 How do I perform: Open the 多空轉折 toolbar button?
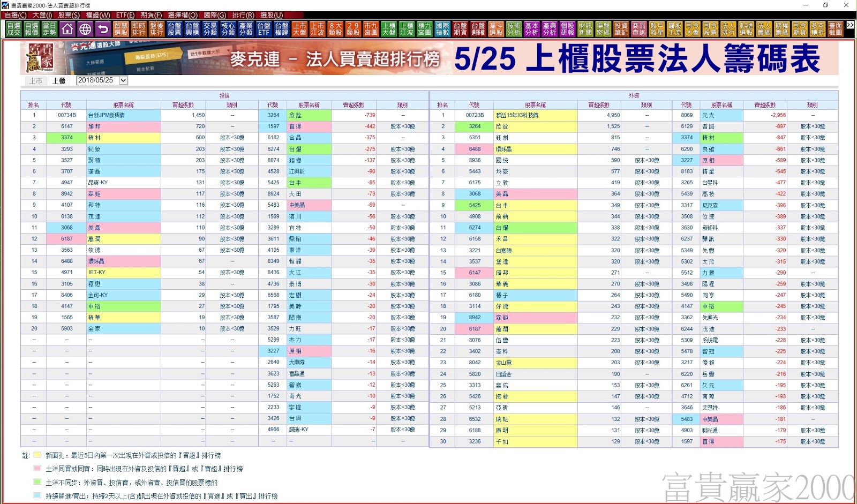point(817,29)
